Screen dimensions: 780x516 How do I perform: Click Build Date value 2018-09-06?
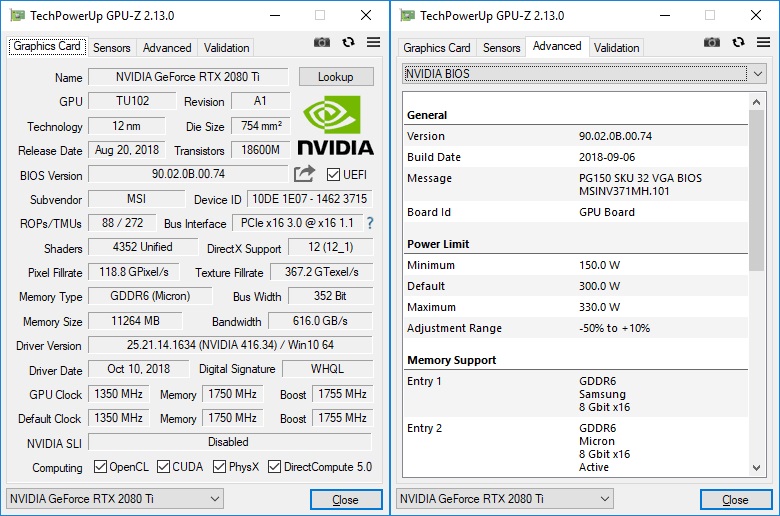click(x=607, y=157)
